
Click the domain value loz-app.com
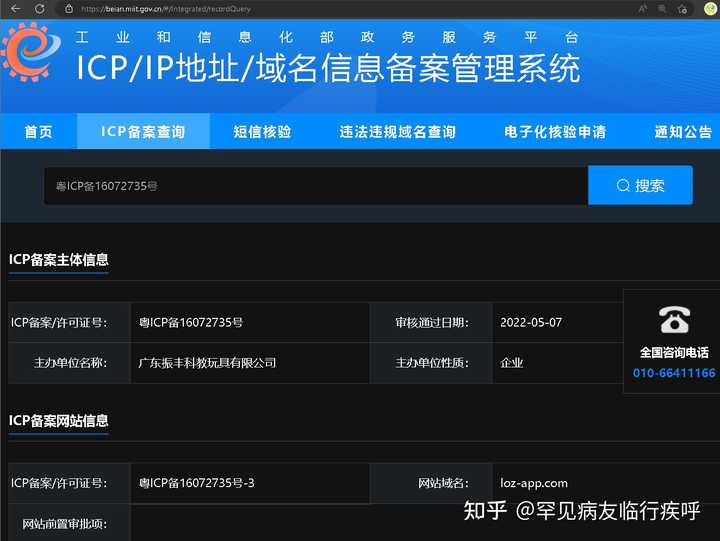[534, 483]
